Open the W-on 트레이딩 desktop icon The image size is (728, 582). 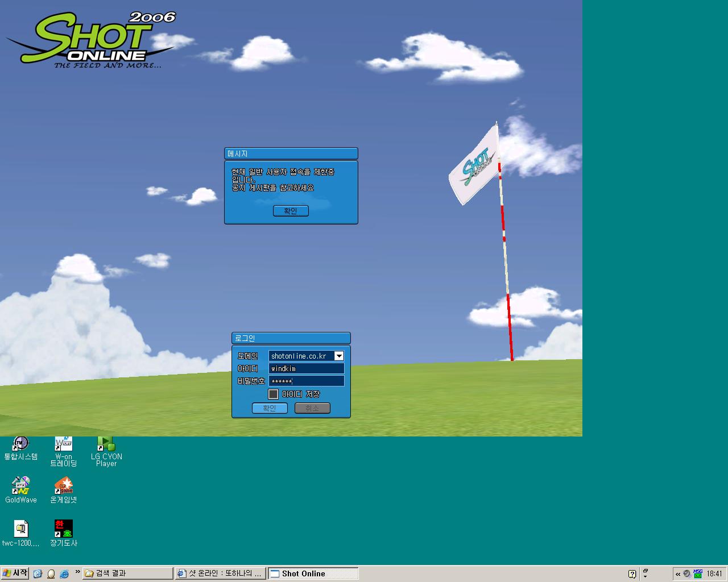63,452
